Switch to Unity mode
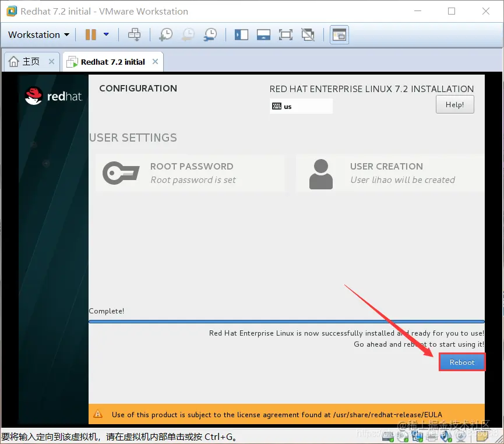This screenshot has width=504, height=444. 308,34
